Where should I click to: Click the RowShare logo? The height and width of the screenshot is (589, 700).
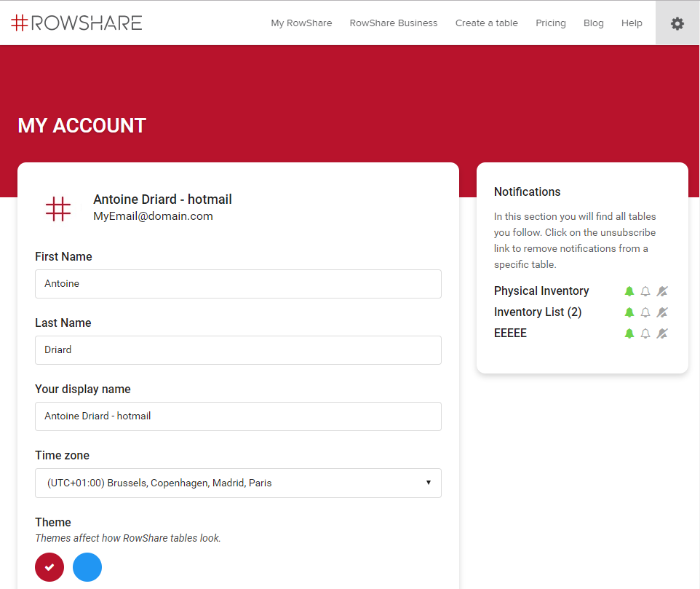coord(76,23)
